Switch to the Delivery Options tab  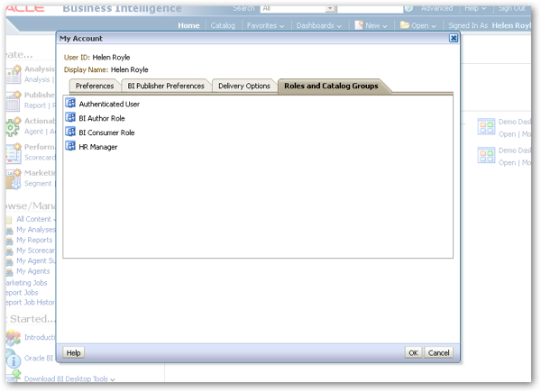coord(244,86)
